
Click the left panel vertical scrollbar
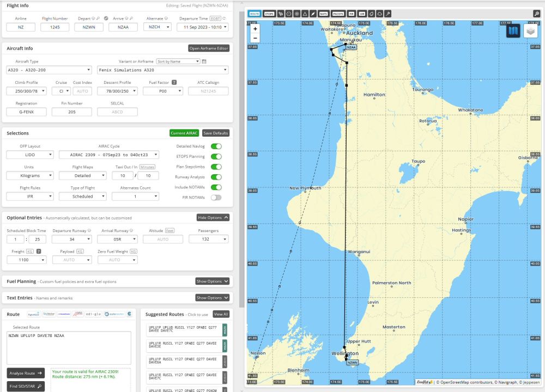pyautogui.click(x=241, y=160)
